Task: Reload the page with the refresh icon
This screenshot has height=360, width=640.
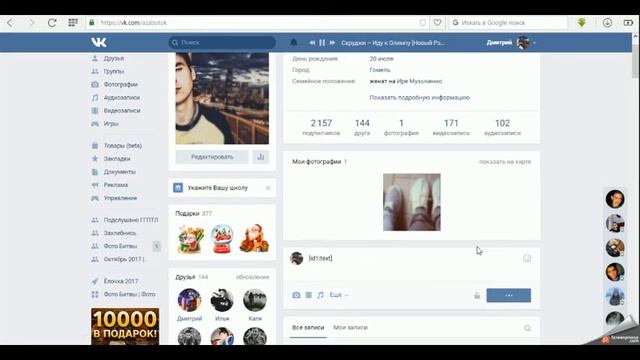Action: pos(52,23)
